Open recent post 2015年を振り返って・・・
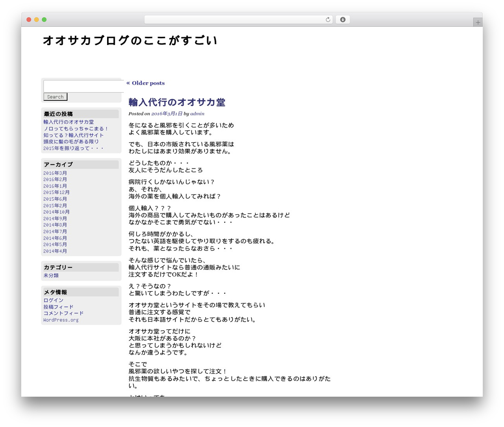504x427 pixels. tap(74, 149)
